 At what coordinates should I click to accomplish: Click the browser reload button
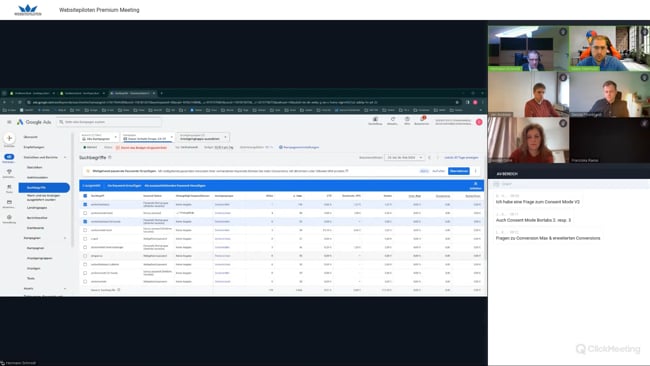pyautogui.click(x=21, y=102)
